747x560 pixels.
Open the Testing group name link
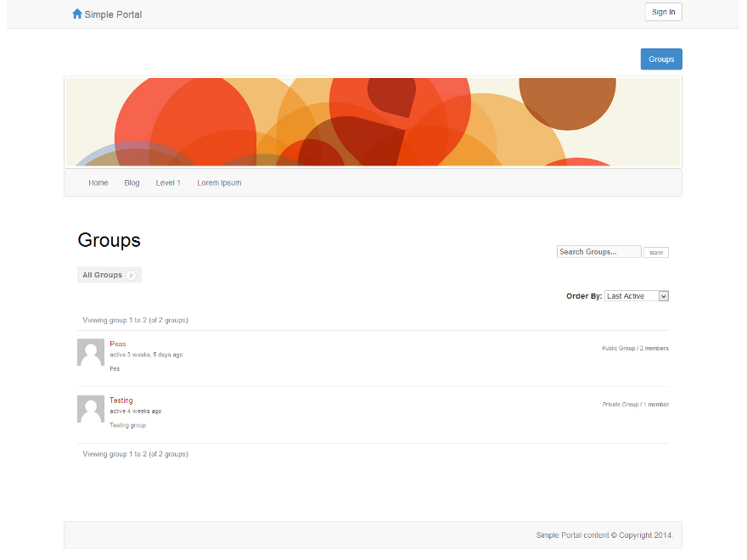coord(121,400)
